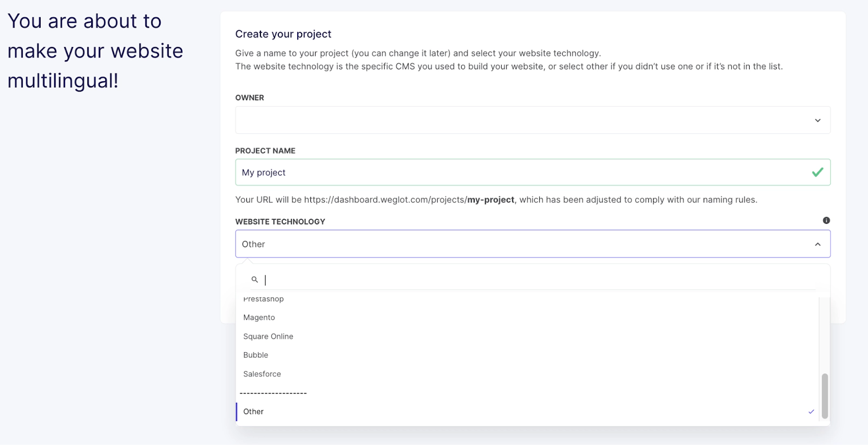Click the Website Technology box showing Other
This screenshot has height=445, width=868.
(521, 244)
